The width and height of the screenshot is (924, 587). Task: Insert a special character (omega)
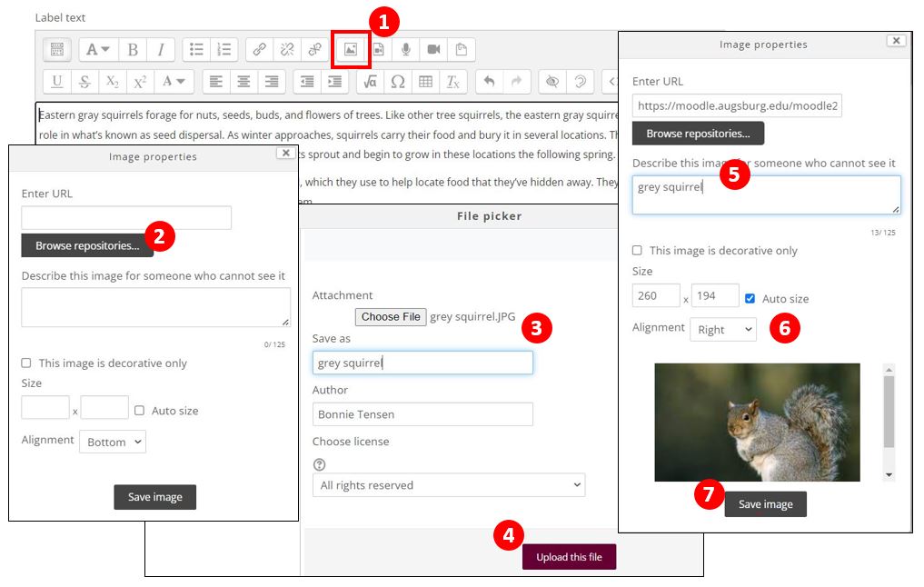coord(398,82)
